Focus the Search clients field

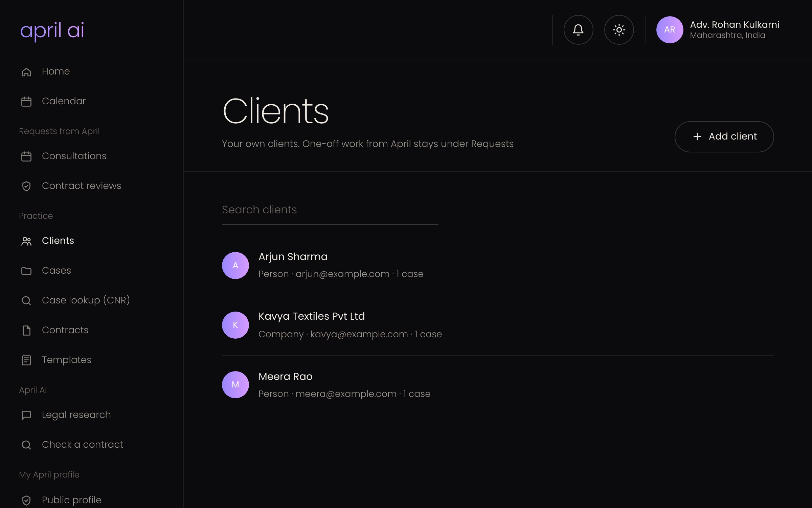330,210
